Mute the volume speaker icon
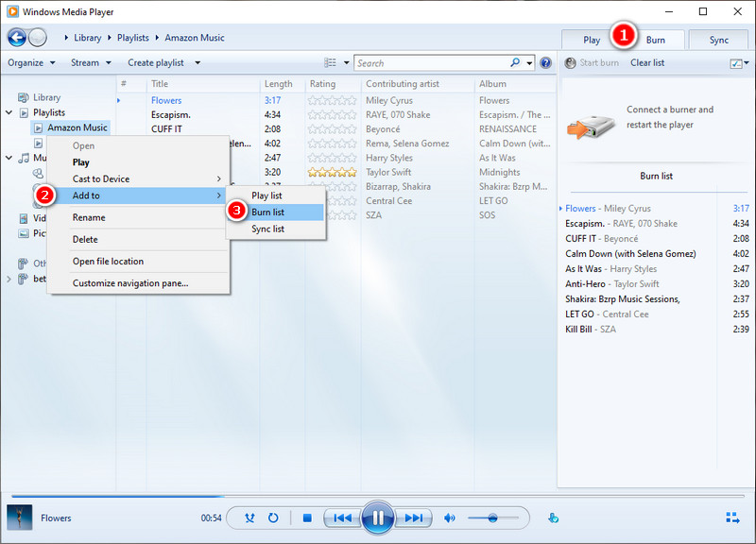 point(450,518)
